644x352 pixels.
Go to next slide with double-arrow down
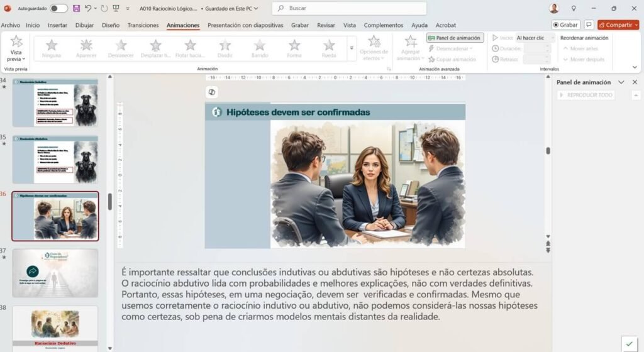coord(548,250)
